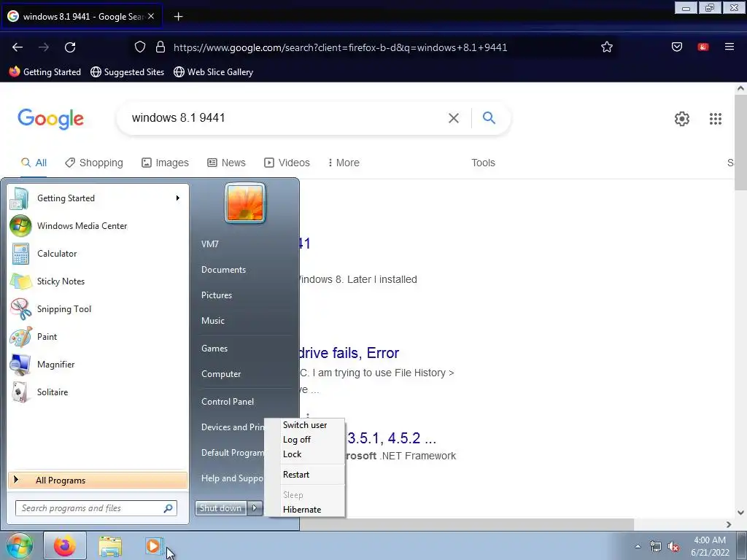Open Games from Start menu
The image size is (747, 560).
pyautogui.click(x=214, y=348)
